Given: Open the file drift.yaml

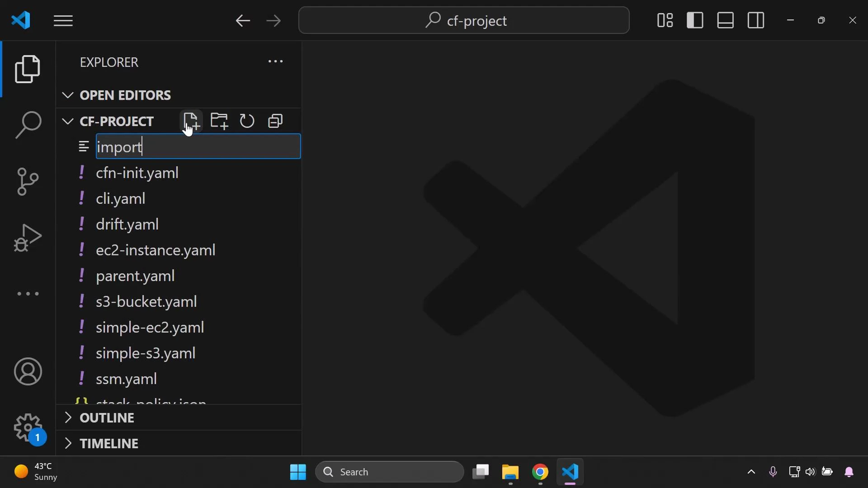Looking at the screenshot, I should click(128, 224).
